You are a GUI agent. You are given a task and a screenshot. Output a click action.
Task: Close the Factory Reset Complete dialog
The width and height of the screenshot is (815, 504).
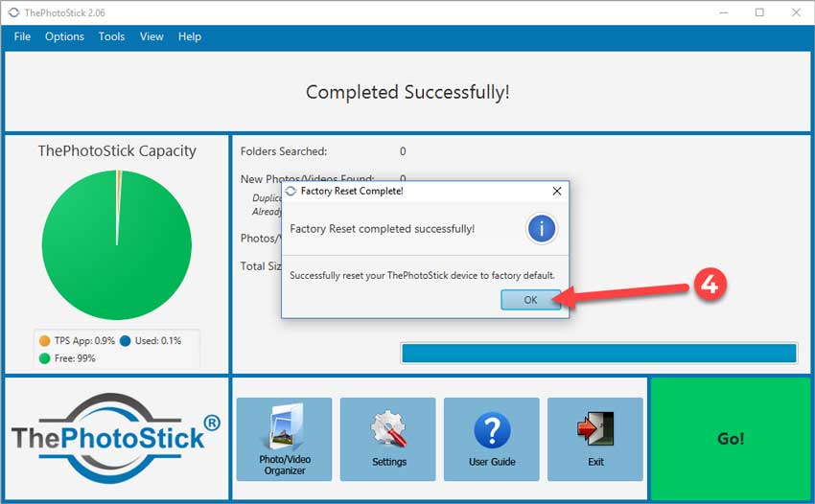pos(557,192)
